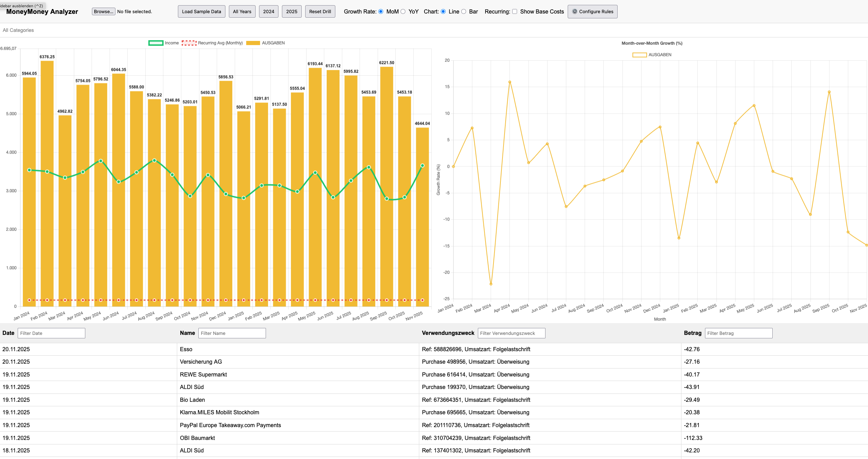Toggle the red Recurring Avg legend marker
868x459 pixels.
pos(189,43)
